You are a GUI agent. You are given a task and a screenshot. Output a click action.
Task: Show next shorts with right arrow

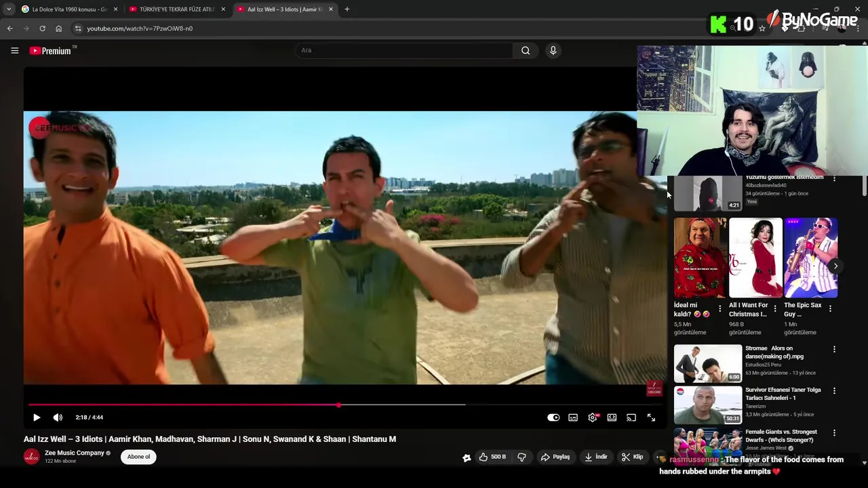click(x=835, y=266)
